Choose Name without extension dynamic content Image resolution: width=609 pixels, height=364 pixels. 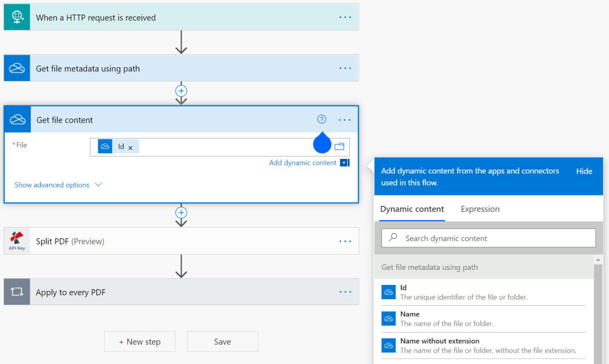pyautogui.click(x=440, y=341)
